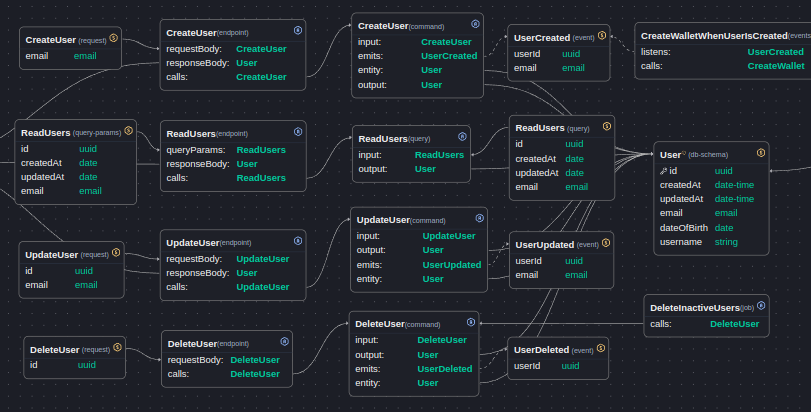The height and width of the screenshot is (412, 811).
Task: Select the UpdateUser request node title
Action: [x=52, y=254]
